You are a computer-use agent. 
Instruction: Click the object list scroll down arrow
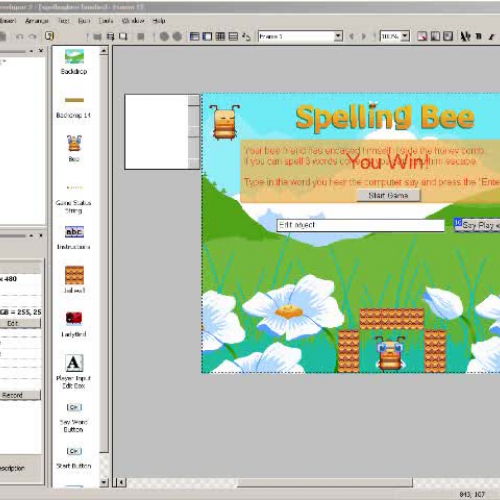pyautogui.click(x=104, y=482)
